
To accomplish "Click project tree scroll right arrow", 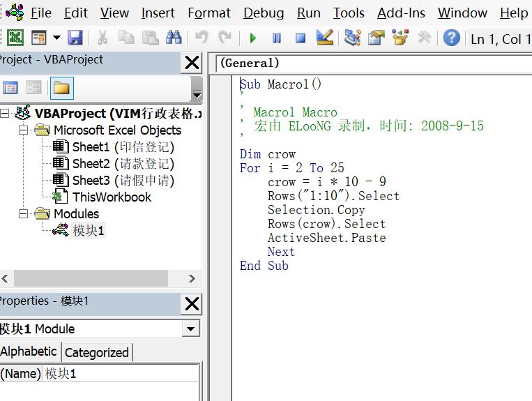I will pyautogui.click(x=192, y=278).
